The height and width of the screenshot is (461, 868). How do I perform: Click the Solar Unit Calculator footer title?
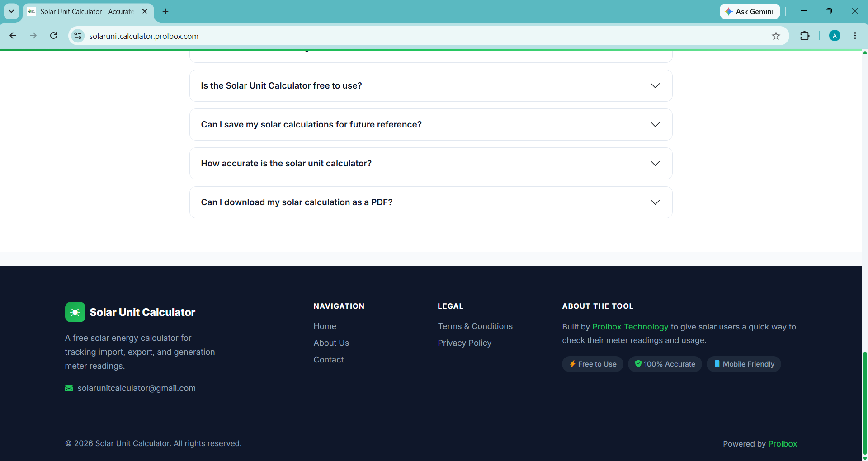(x=142, y=312)
